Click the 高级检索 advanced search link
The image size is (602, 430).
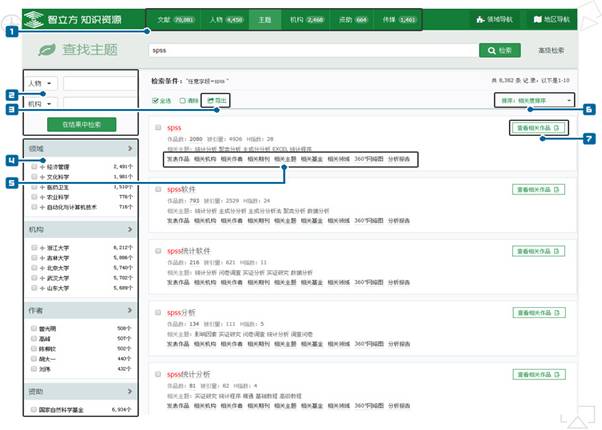pos(552,49)
